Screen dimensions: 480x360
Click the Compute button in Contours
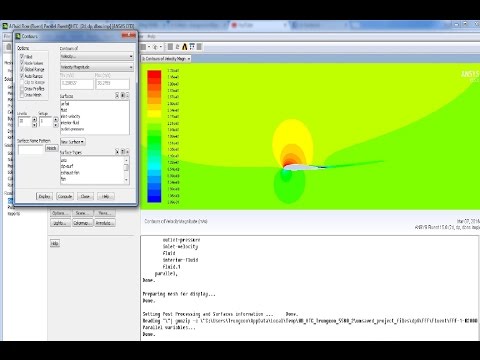point(65,196)
